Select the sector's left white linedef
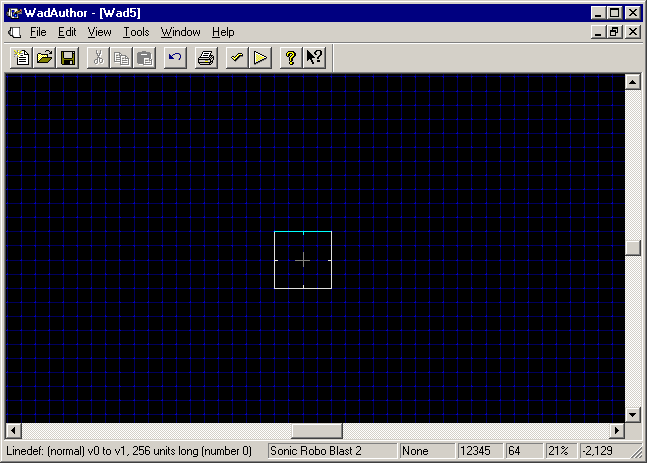This screenshot has width=647, height=463. [x=275, y=260]
